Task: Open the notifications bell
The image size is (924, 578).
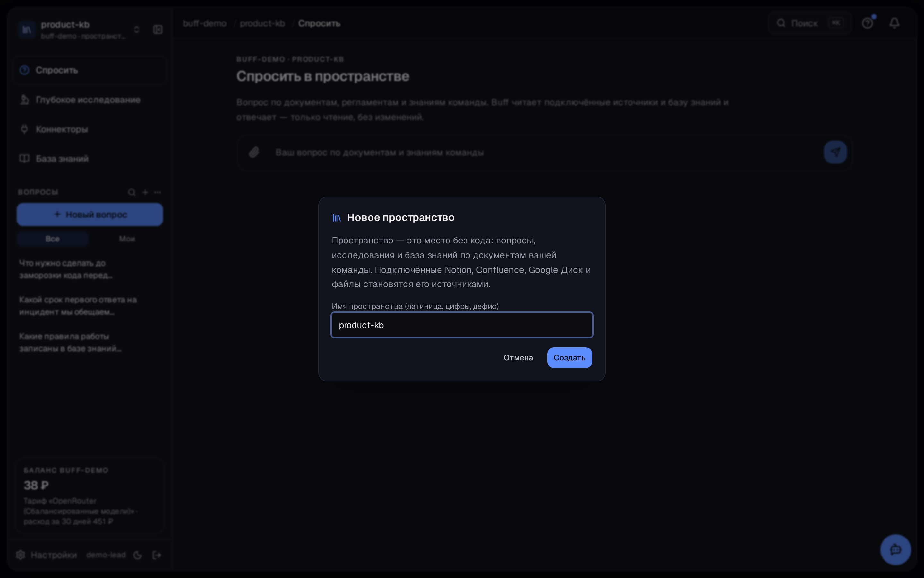Action: pos(894,23)
